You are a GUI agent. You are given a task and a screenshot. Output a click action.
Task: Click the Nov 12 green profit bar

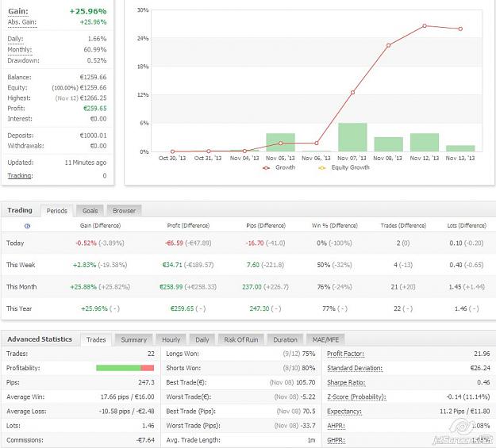[425, 142]
